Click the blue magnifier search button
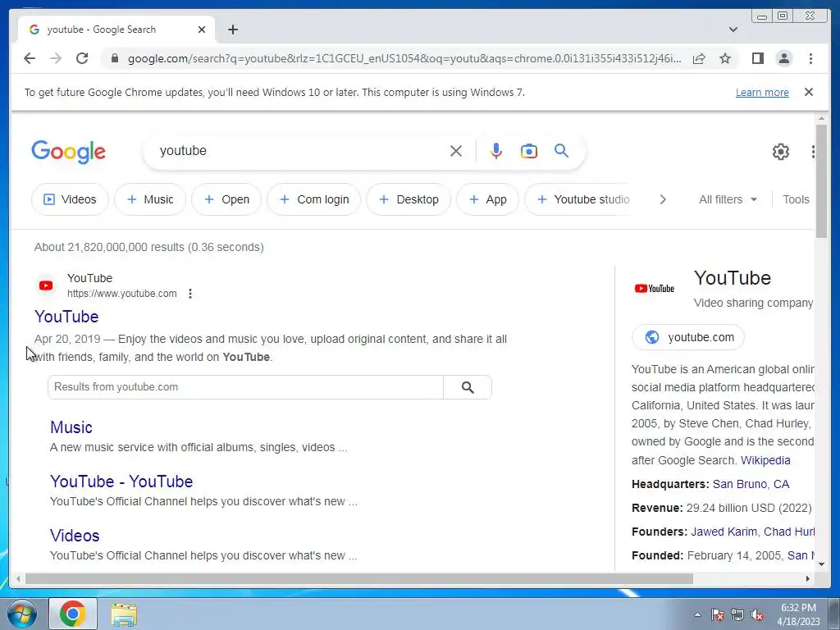The image size is (840, 630). [561, 151]
